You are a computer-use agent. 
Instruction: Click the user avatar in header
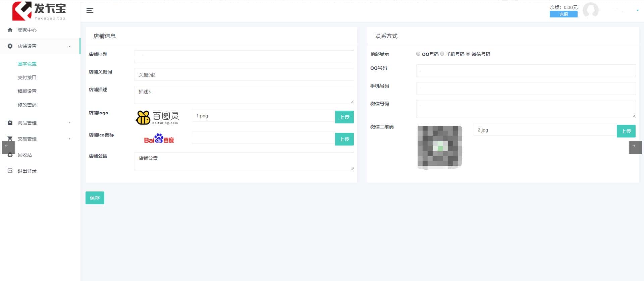[x=590, y=10]
